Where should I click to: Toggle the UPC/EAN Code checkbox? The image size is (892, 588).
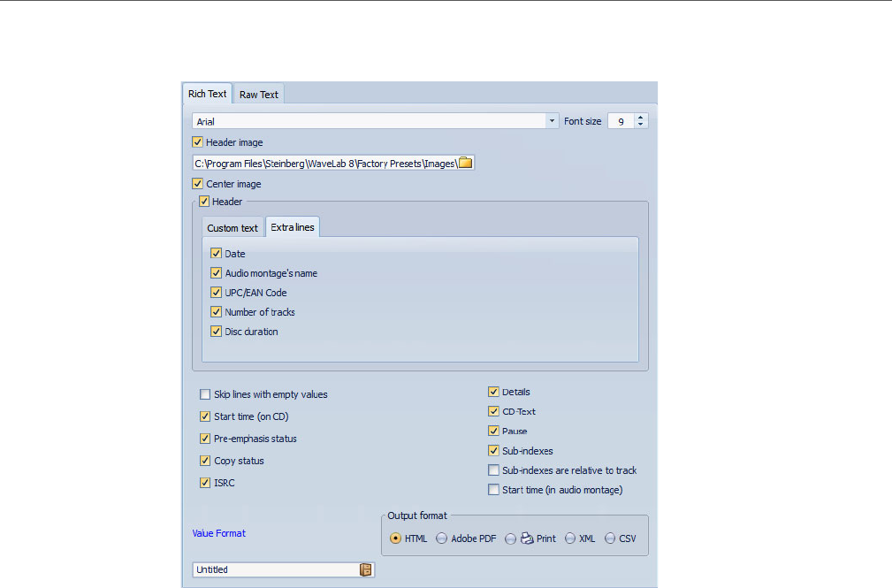click(x=217, y=292)
